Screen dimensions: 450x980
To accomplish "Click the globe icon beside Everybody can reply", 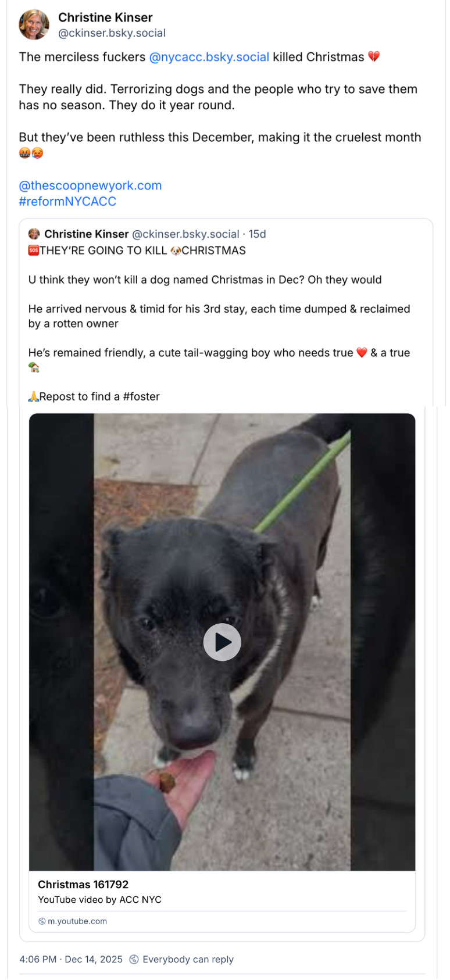I will click(134, 959).
